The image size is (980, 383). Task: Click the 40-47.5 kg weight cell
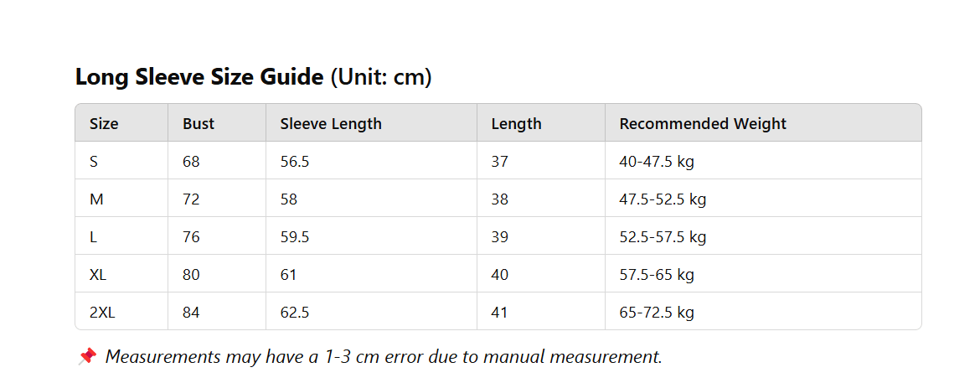pyautogui.click(x=657, y=162)
